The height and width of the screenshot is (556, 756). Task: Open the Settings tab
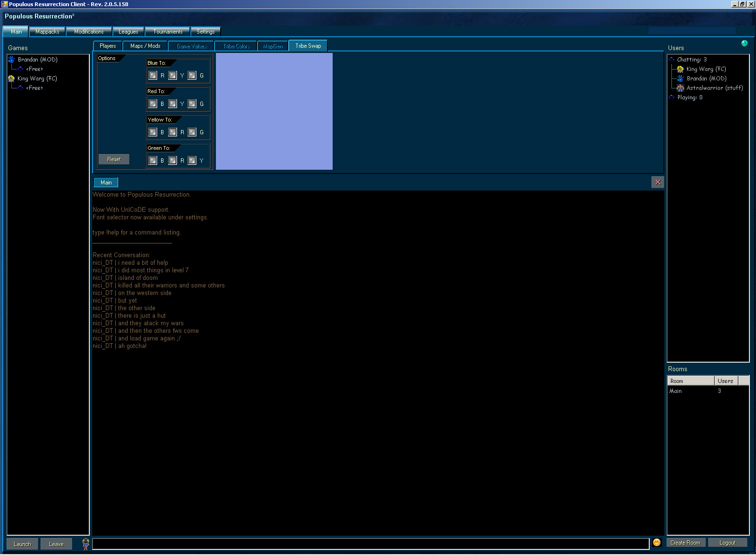tap(206, 32)
